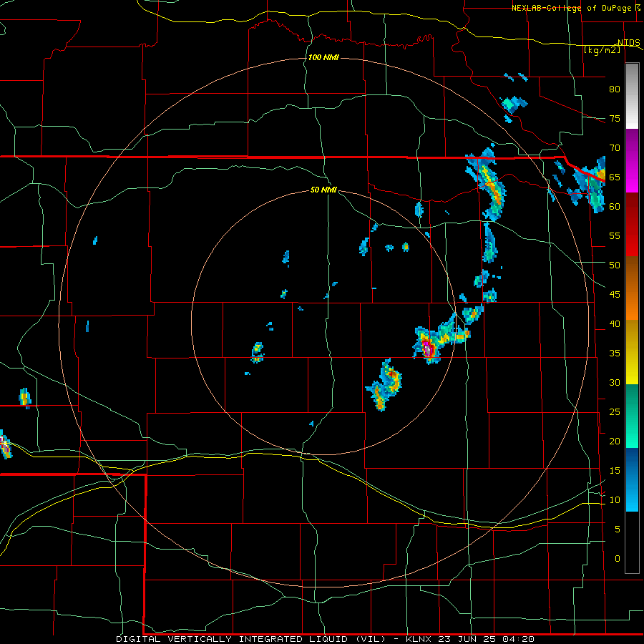
Task: Click the 10 value on the color scale
Action: click(x=615, y=500)
